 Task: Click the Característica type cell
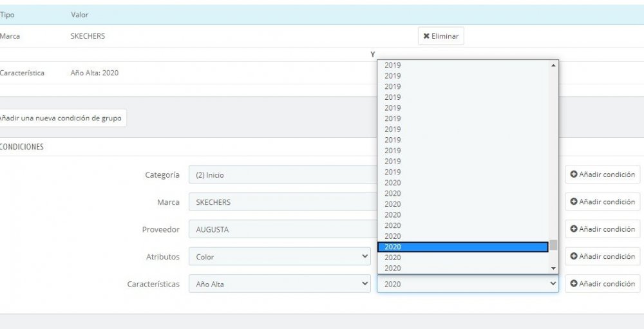pyautogui.click(x=22, y=73)
